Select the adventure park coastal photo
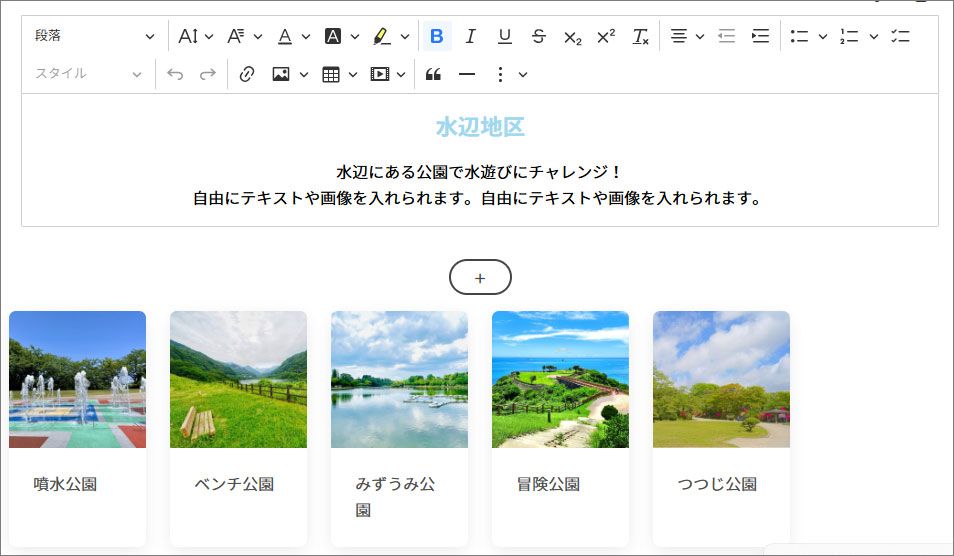954x556 pixels. tap(560, 380)
